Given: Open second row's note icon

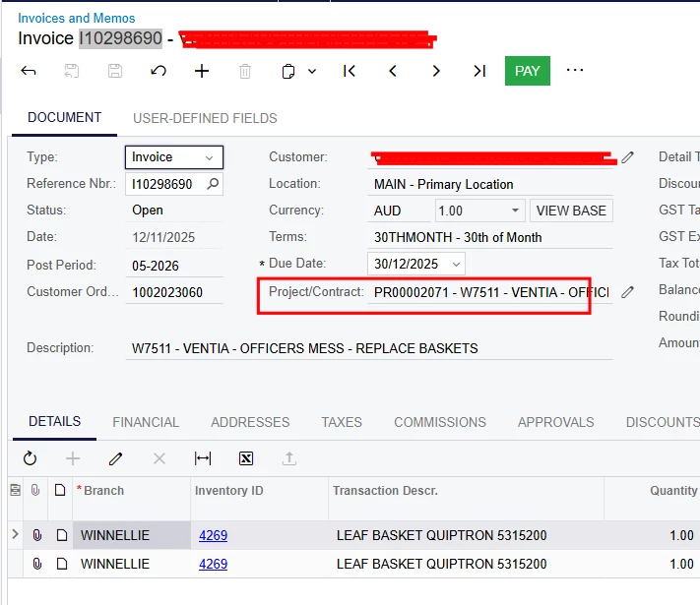Looking at the screenshot, I should pyautogui.click(x=62, y=564).
